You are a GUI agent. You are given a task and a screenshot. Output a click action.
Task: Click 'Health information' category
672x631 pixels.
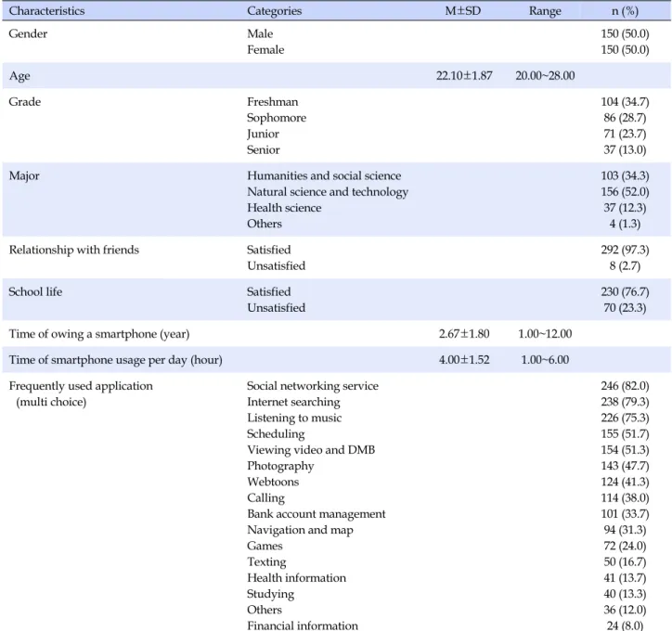[x=297, y=578]
